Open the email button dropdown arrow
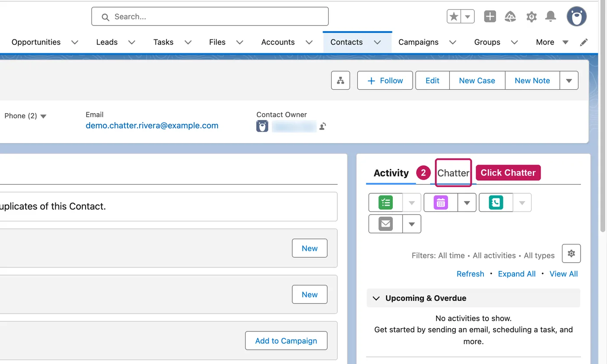The image size is (607, 364). [x=412, y=224]
